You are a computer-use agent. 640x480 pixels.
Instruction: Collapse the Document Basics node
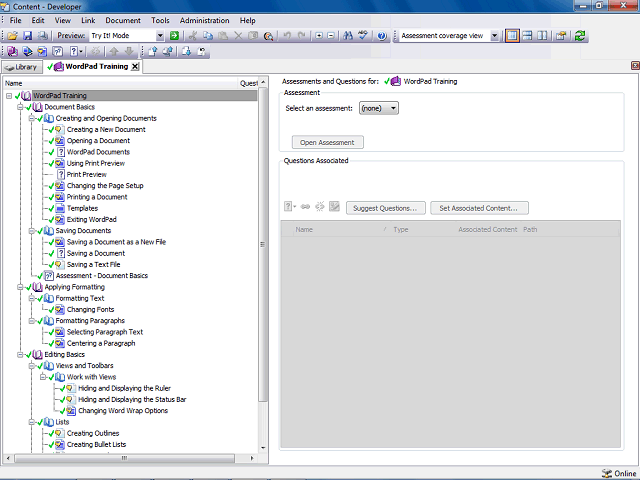20,107
